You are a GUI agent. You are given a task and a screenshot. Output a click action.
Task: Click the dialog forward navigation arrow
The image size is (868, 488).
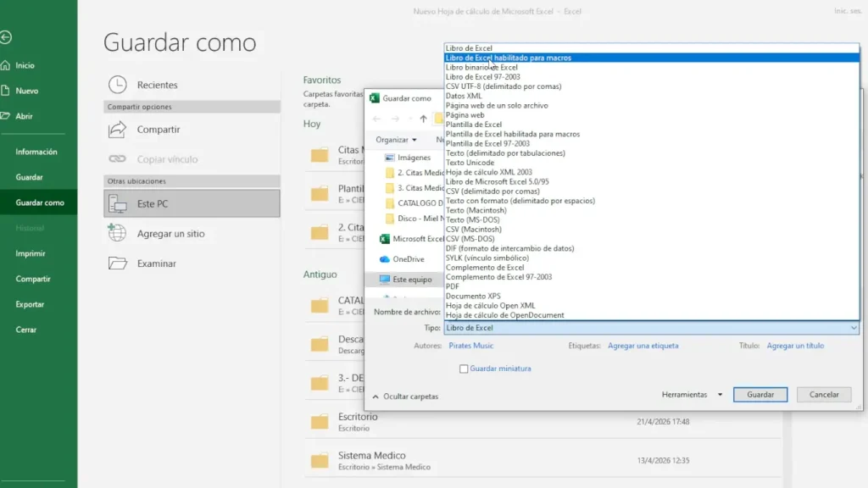pos(395,119)
